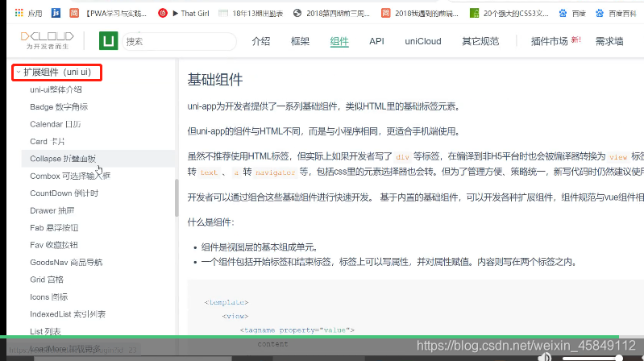Click the 基础组件 page heading
The image size is (644, 361).
point(215,79)
